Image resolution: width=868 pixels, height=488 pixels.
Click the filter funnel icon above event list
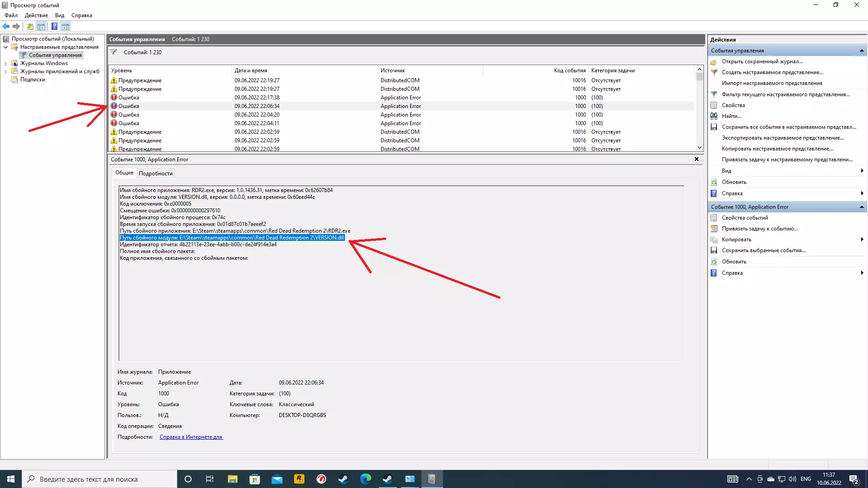tap(113, 52)
